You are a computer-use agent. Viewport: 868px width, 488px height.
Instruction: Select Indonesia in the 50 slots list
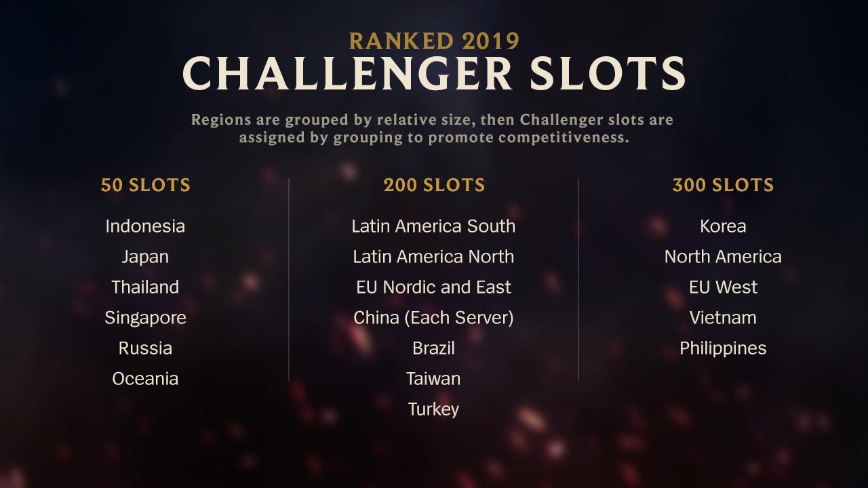145,226
